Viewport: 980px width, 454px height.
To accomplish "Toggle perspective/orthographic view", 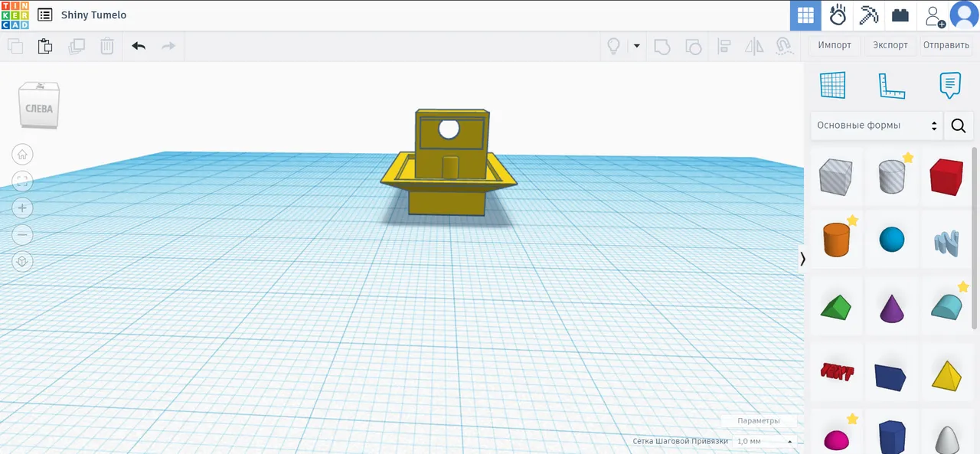I will pos(22,261).
